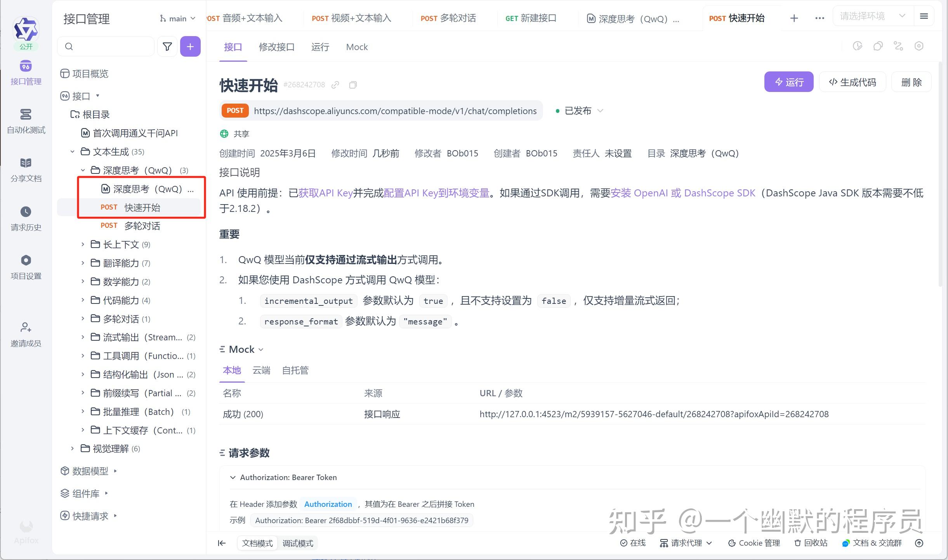Click the 运行 button

click(x=788, y=81)
